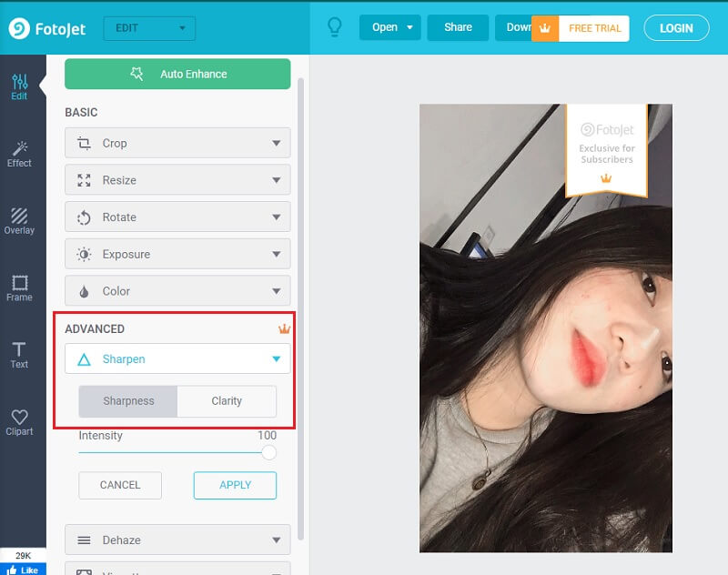Click the orange crown premium icon beside ADVANCED
The image size is (728, 575).
click(x=284, y=328)
